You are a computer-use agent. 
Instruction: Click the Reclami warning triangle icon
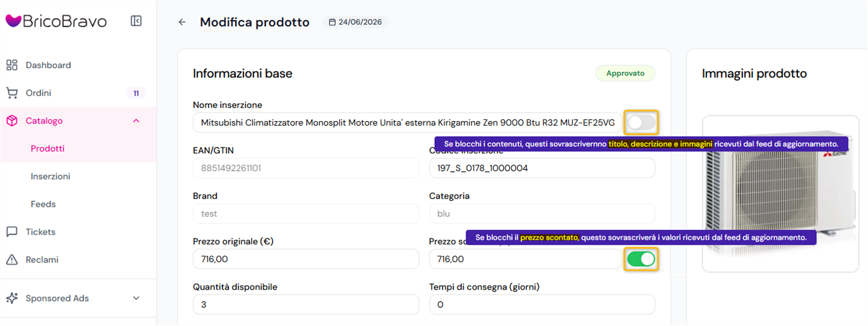pos(12,259)
